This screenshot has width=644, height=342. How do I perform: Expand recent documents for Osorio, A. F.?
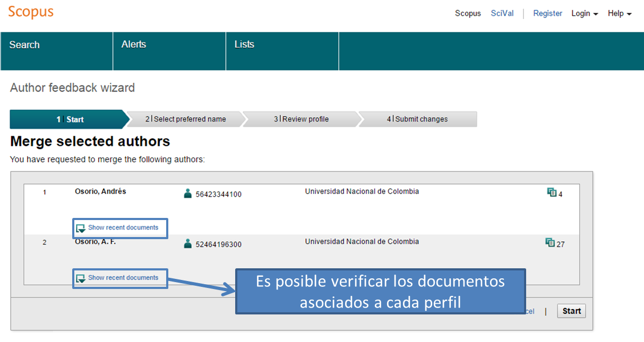point(117,278)
